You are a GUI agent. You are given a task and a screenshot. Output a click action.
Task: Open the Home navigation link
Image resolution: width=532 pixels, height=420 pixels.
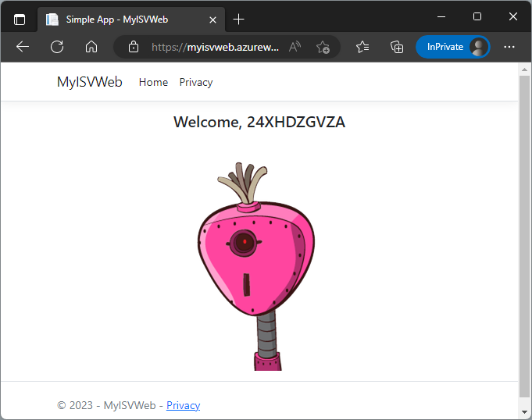point(153,82)
